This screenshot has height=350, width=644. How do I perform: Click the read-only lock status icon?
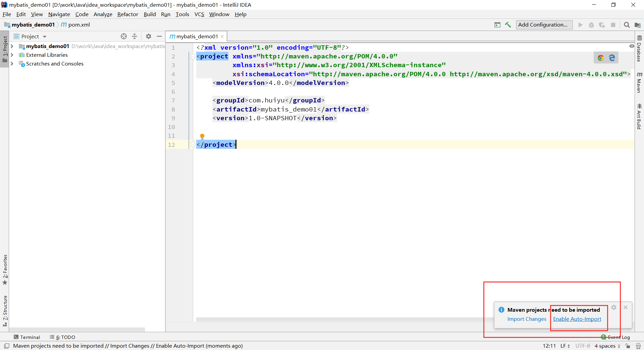(628, 346)
